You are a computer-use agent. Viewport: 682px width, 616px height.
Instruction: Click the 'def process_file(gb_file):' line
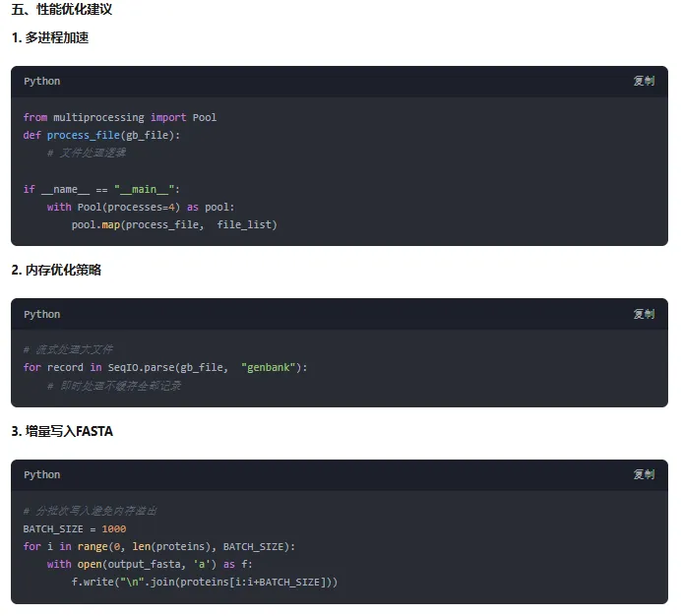pyautogui.click(x=101, y=135)
